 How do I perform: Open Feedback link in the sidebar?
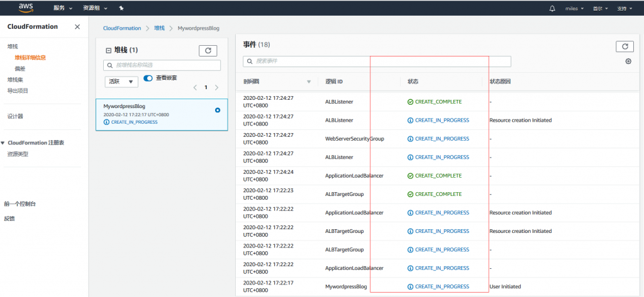click(9, 219)
